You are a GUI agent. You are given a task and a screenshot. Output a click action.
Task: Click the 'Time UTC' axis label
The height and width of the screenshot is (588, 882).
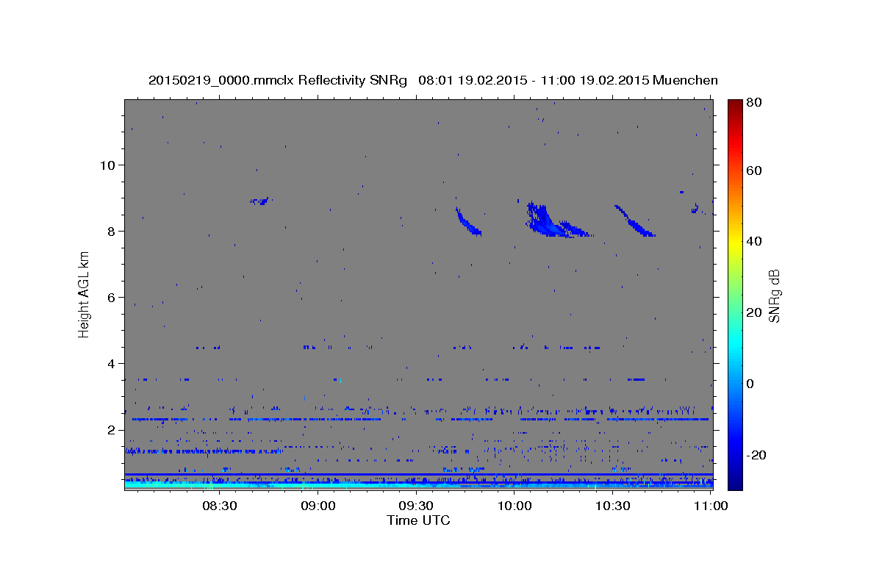(x=418, y=520)
